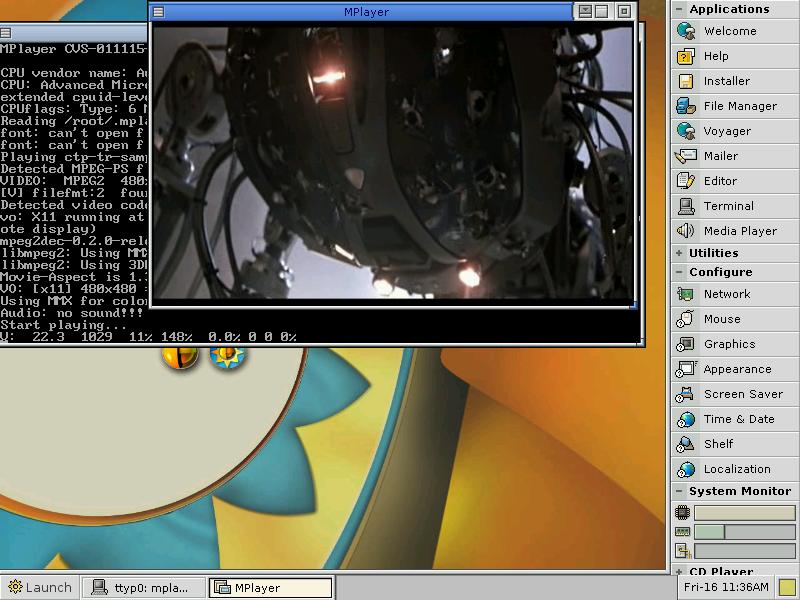Click the 'CPU vendor name' terminal line
The image size is (800, 600).
(74, 73)
